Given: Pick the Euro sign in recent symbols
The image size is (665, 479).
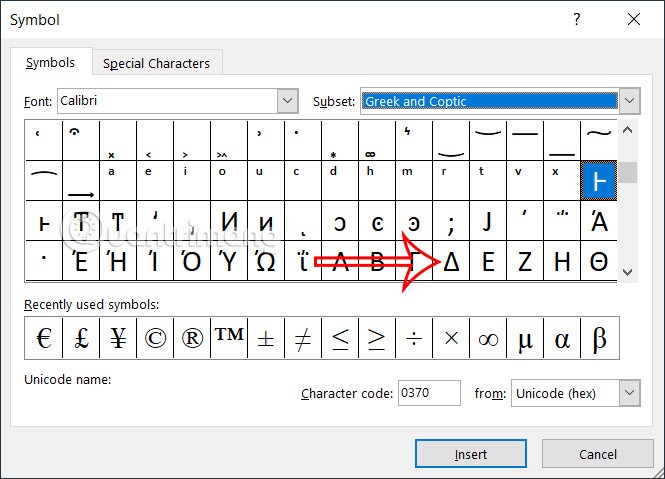Looking at the screenshot, I should coord(44,338).
